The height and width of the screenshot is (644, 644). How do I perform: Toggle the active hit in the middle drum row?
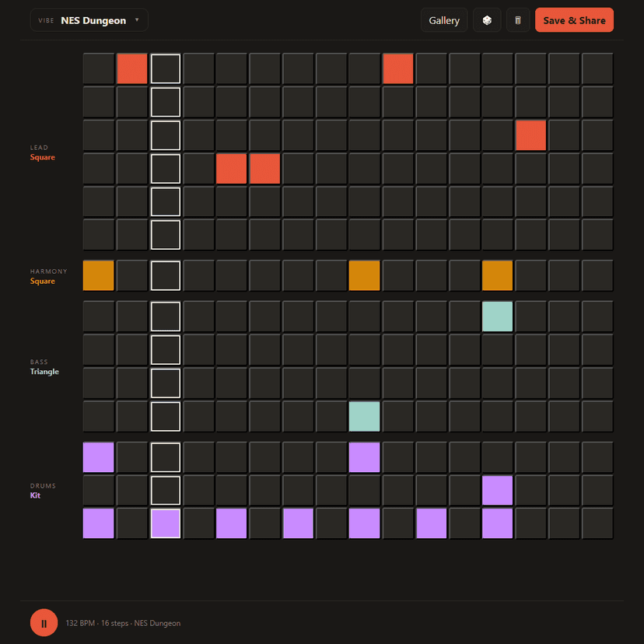click(x=497, y=490)
